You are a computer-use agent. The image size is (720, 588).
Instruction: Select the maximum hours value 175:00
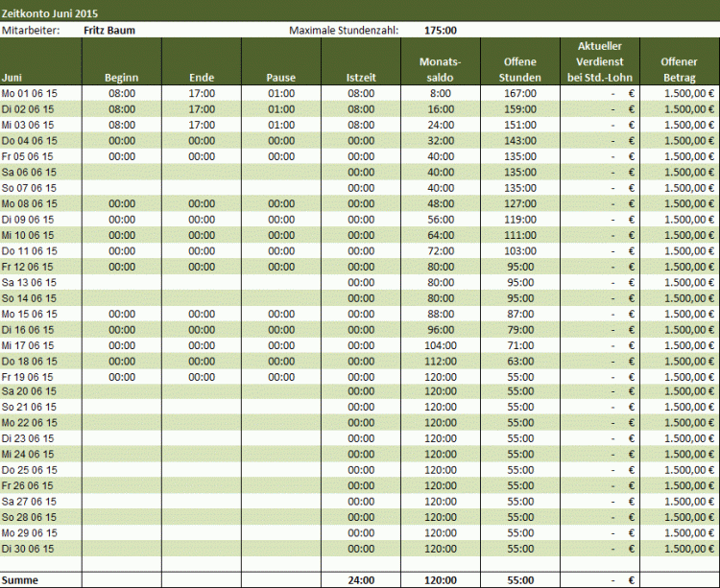coord(440,30)
